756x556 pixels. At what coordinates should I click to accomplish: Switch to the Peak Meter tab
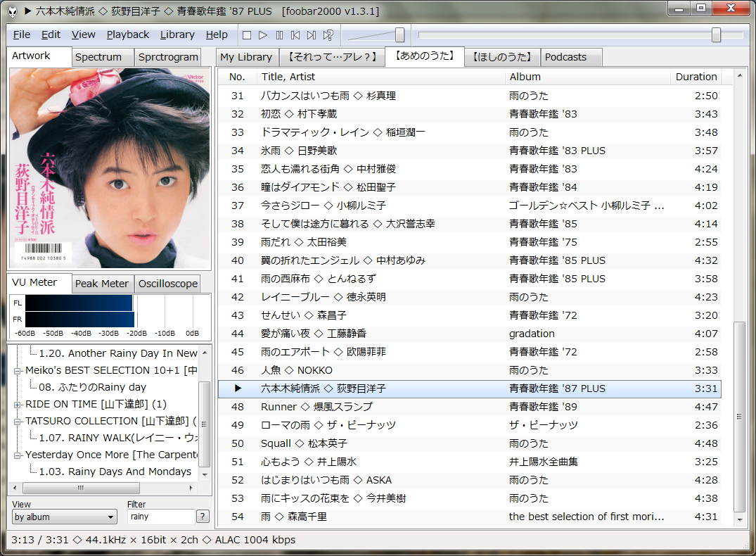coord(102,284)
